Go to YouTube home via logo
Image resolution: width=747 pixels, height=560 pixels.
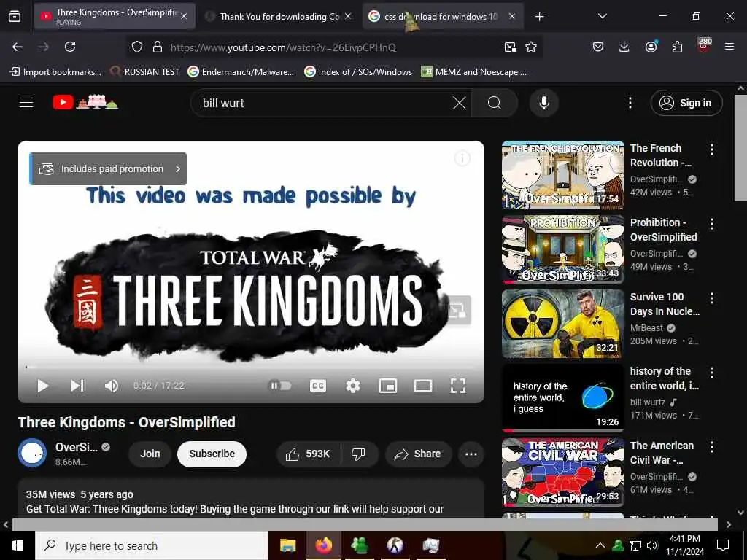(x=85, y=102)
